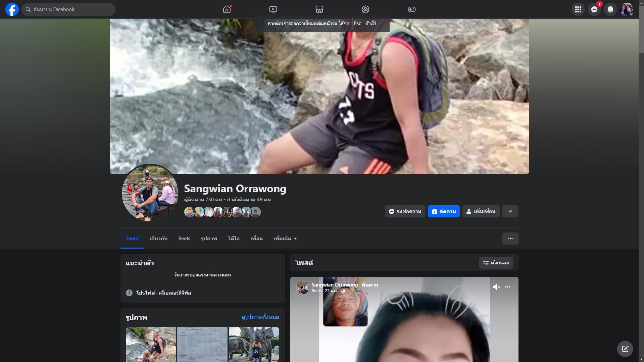Viewport: 644px width, 362px height.
Task: Switch to the Reels tab
Action: (184, 239)
